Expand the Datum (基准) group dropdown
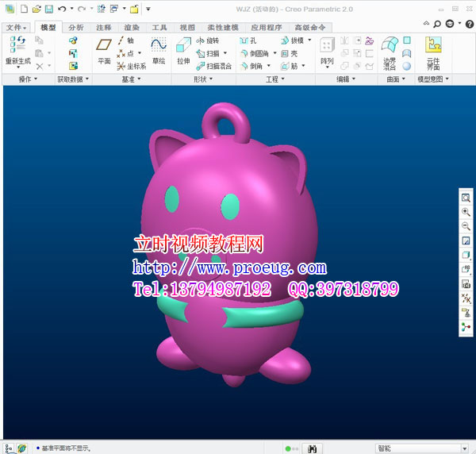This screenshot has height=454, width=476. pos(131,79)
